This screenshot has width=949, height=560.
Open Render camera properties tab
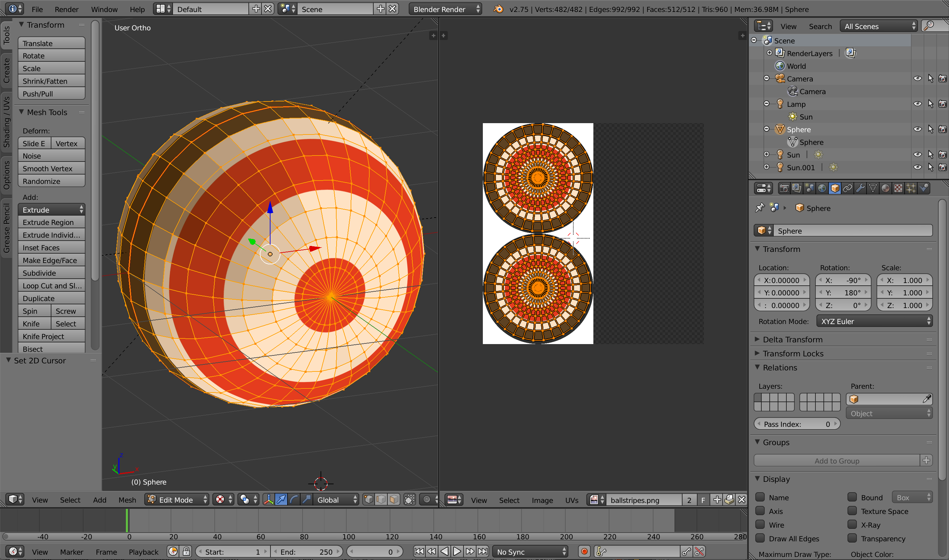coord(784,188)
